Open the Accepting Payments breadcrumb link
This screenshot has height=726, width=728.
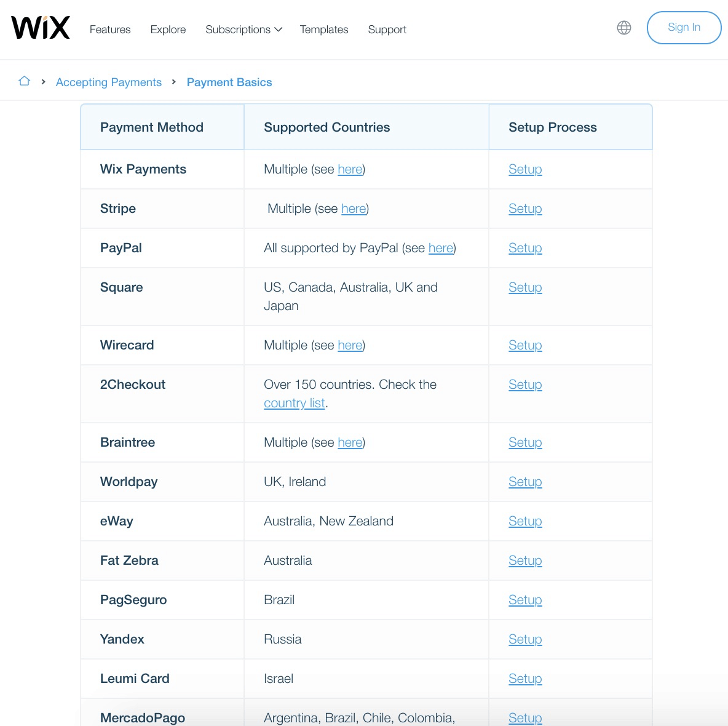(x=109, y=82)
